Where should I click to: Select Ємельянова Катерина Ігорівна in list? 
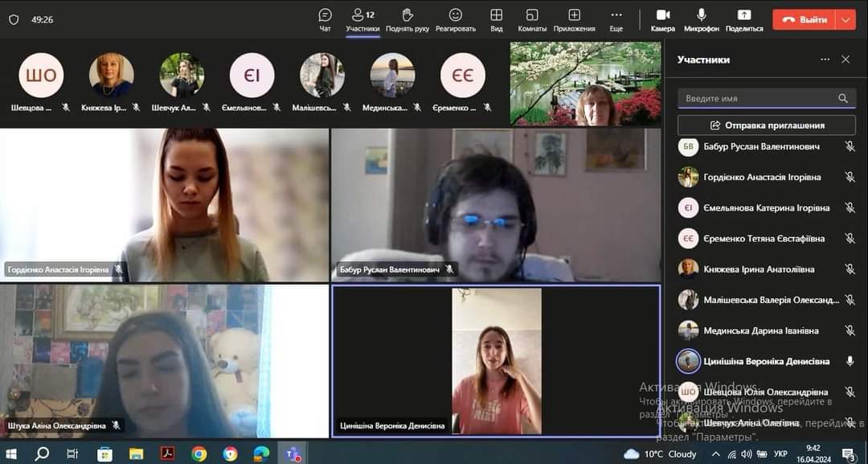coord(767,207)
